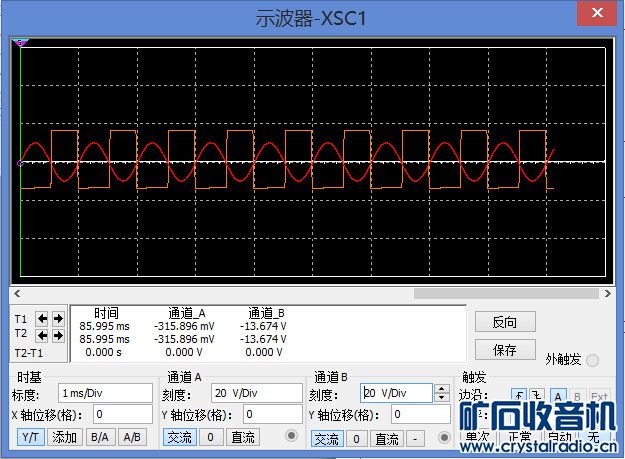Toggle the 外触发 external trigger radio

(592, 360)
